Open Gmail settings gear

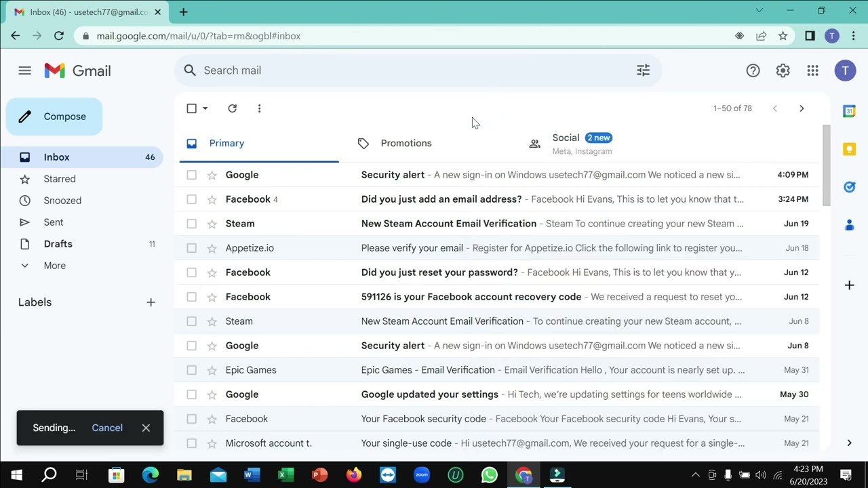click(783, 70)
